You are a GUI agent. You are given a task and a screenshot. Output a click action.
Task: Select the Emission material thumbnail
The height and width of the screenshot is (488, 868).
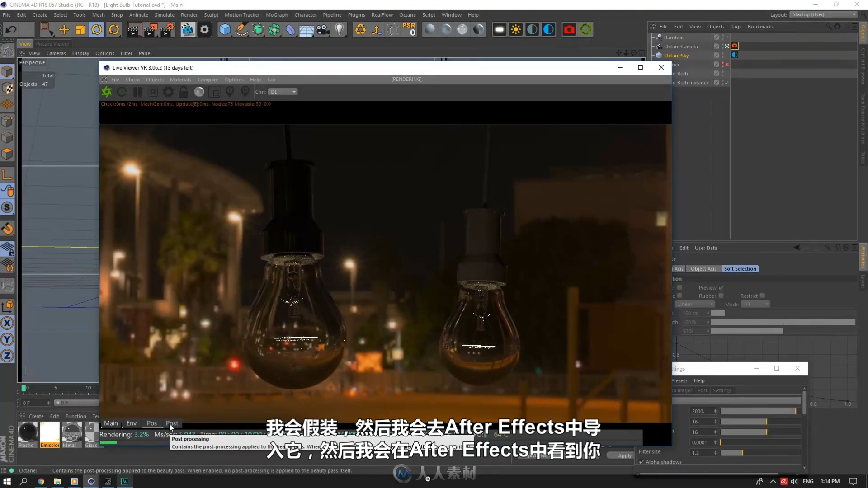tap(50, 435)
